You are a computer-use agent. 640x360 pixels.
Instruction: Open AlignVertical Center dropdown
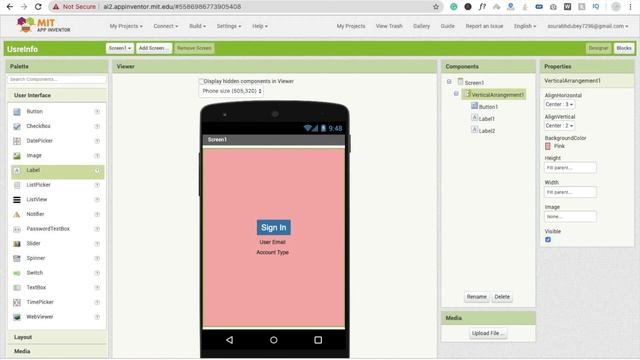559,126
